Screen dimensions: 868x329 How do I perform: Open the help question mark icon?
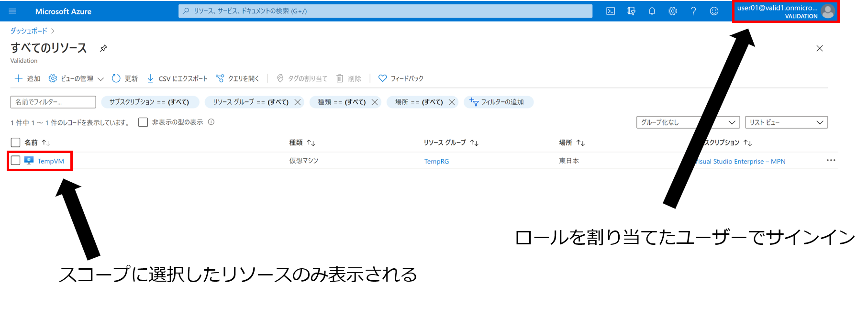coord(693,11)
